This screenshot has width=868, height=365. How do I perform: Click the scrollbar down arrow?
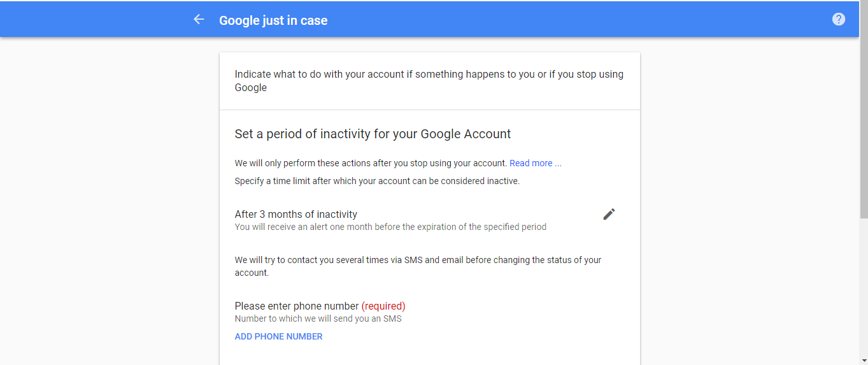tap(864, 360)
